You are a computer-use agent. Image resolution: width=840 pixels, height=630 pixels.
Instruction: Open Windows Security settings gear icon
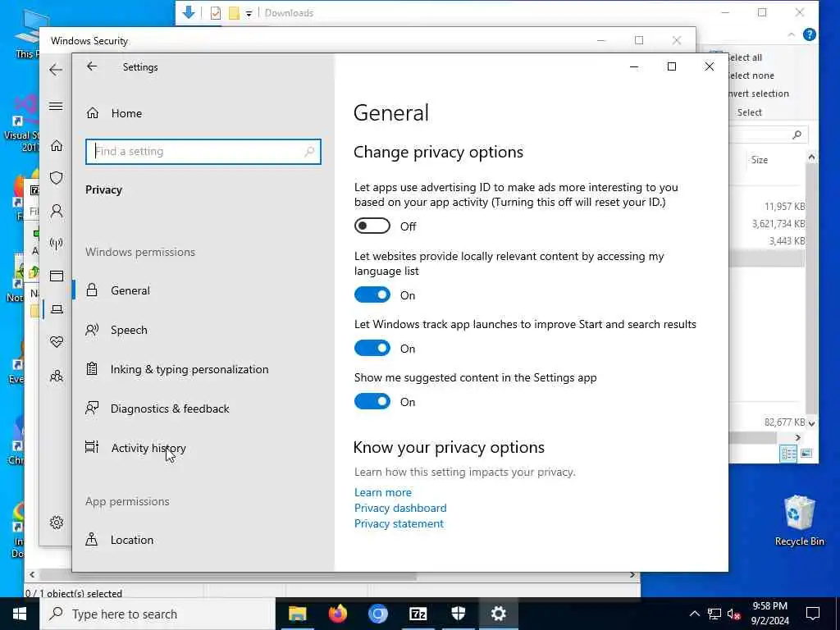coord(57,523)
